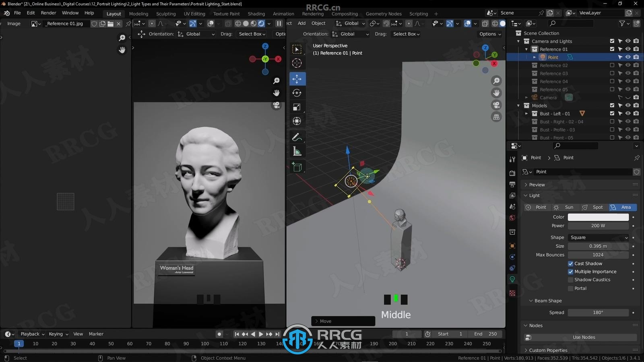644x362 pixels.
Task: Click Power 200 W slider field
Action: [x=598, y=226]
